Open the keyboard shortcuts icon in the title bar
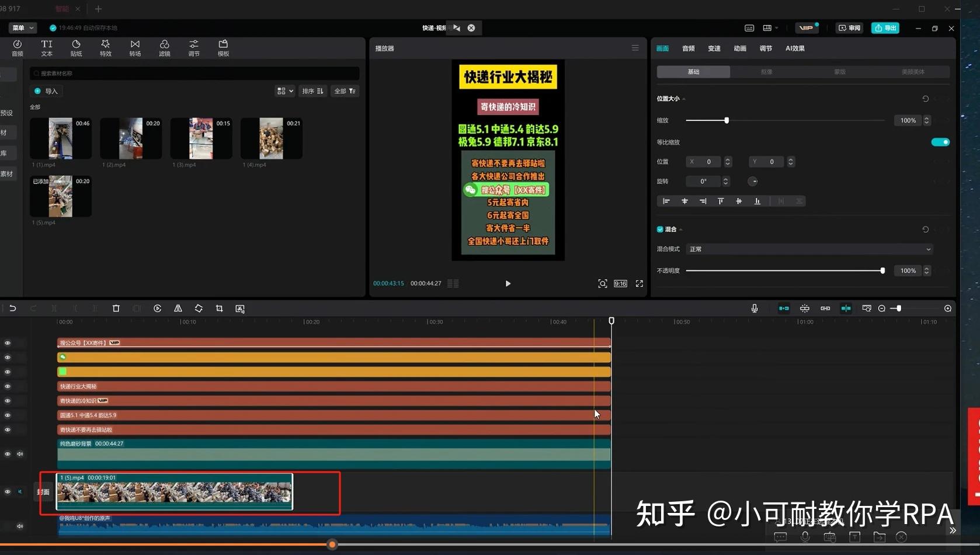Screen dimensions: 980x555 (x=749, y=28)
